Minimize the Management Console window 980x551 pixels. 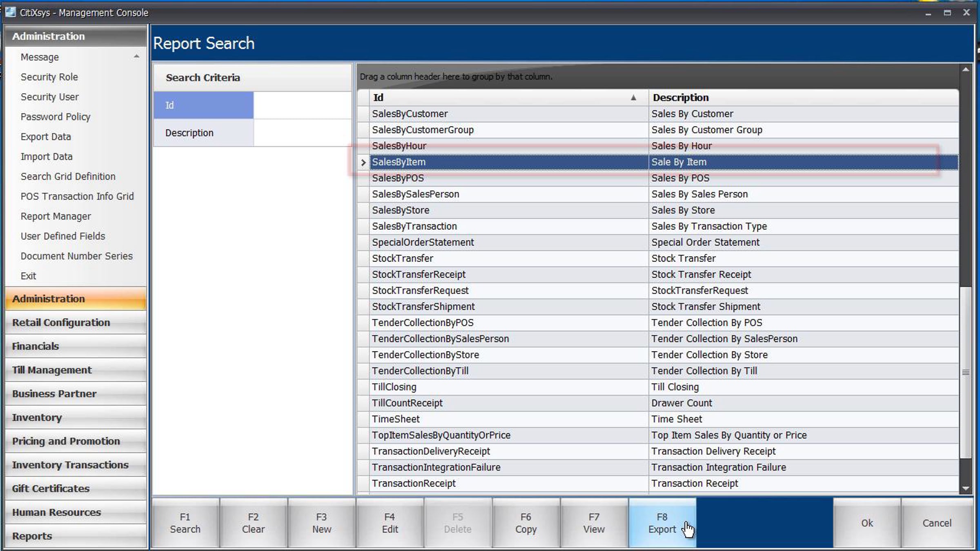(x=928, y=13)
